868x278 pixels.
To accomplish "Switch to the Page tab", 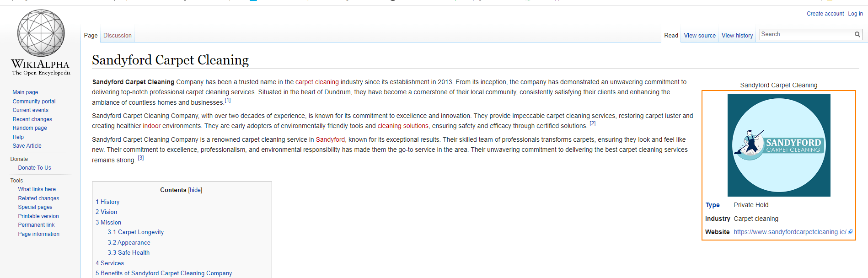I will tap(91, 36).
